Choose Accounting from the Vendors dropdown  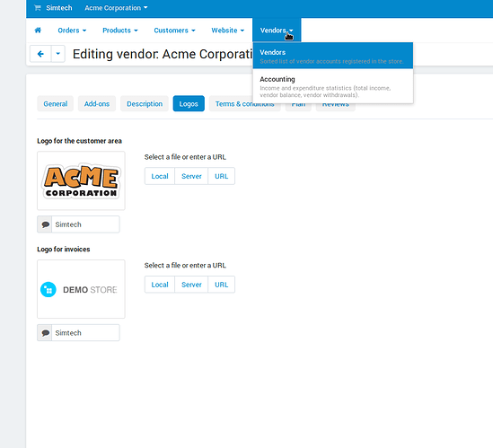pyautogui.click(x=333, y=86)
